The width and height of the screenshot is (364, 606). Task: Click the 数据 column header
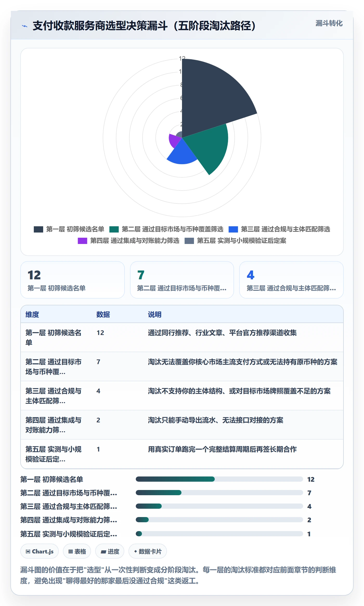pos(103,314)
